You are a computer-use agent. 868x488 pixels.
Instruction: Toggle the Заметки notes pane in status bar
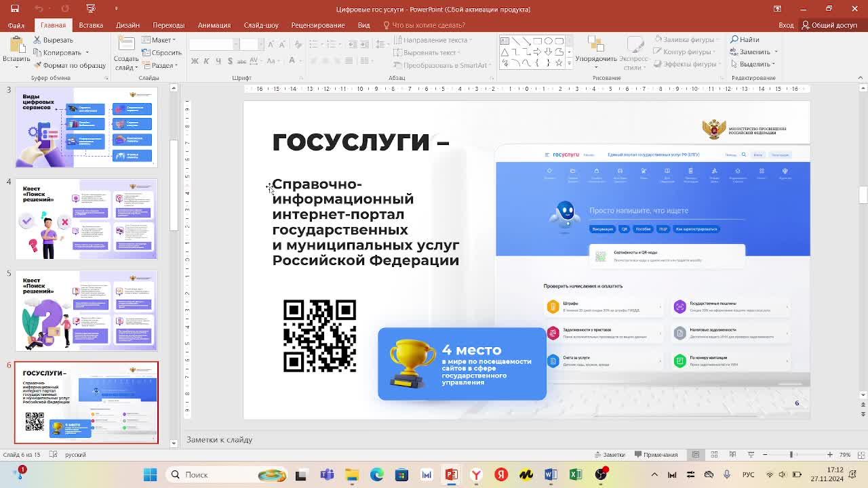click(608, 455)
